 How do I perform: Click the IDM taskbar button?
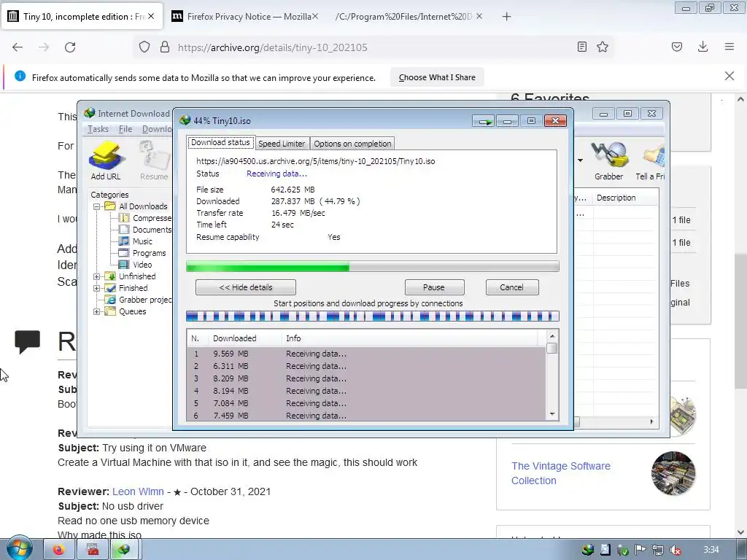pyautogui.click(x=124, y=550)
